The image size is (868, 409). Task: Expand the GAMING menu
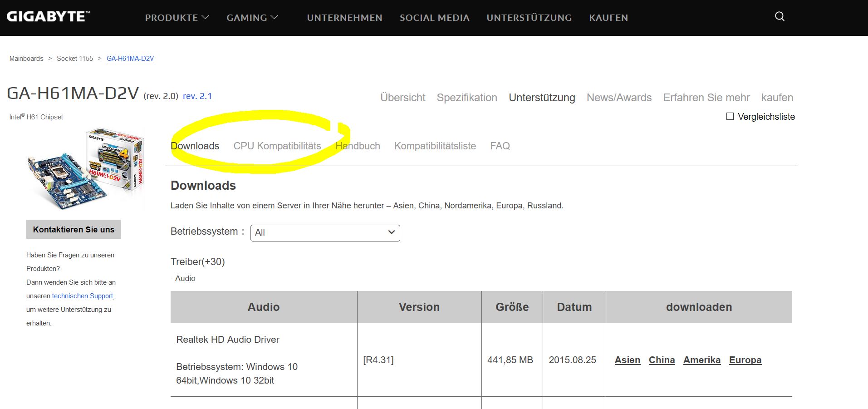point(252,18)
